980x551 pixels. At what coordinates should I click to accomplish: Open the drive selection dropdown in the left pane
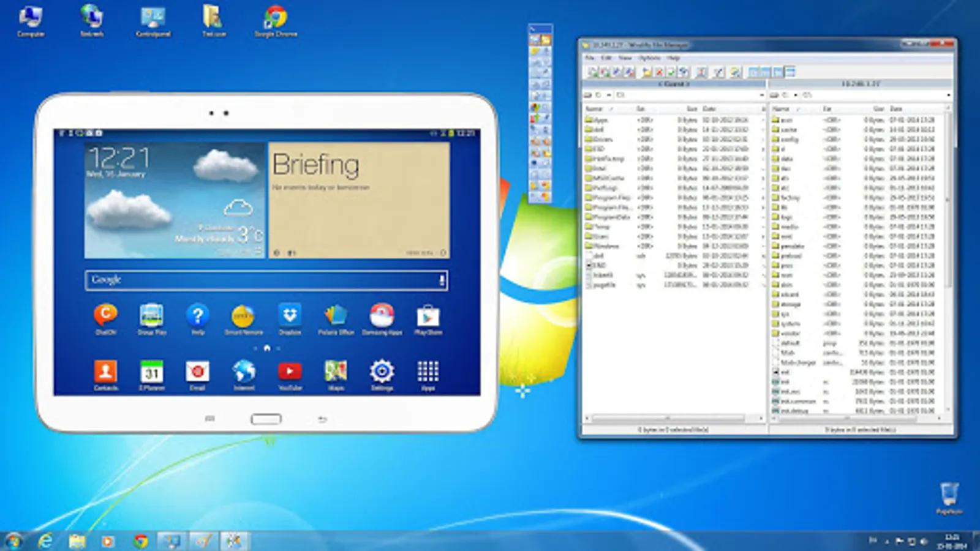[609, 95]
